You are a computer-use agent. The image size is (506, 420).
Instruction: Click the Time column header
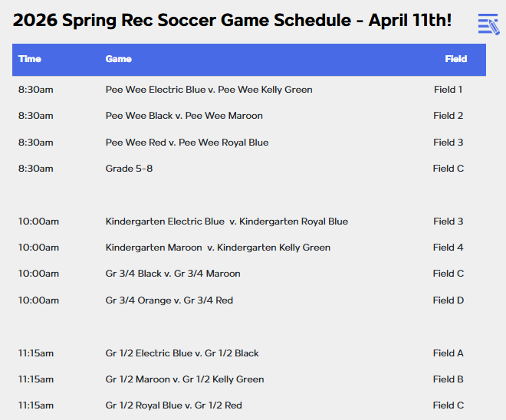click(30, 59)
